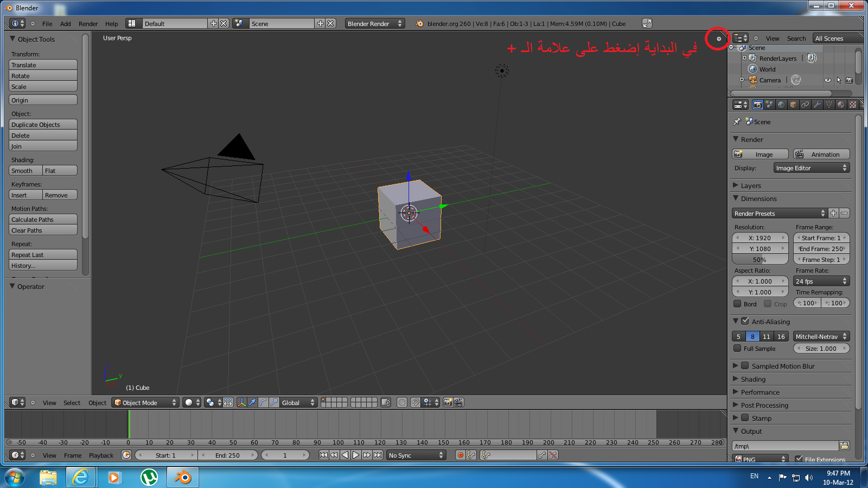Select the scale manipulator icon
Screen dimensions: 868x488
tap(274, 402)
